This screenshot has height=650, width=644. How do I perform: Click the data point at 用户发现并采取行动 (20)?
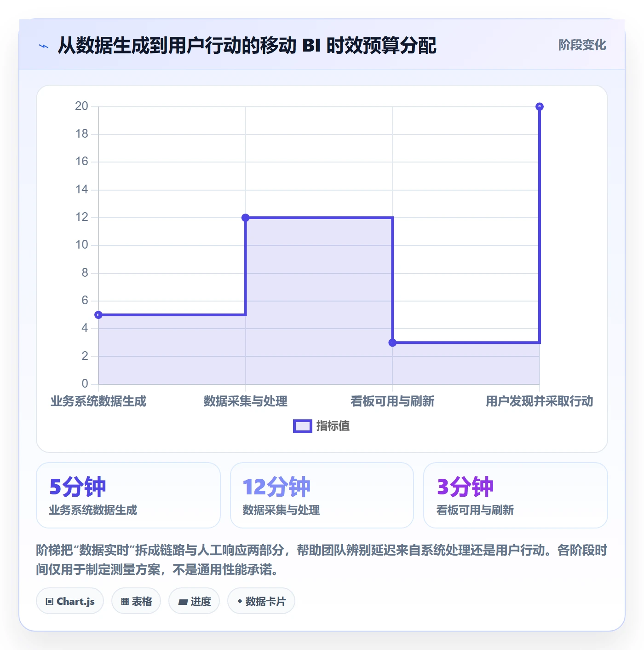[540, 107]
